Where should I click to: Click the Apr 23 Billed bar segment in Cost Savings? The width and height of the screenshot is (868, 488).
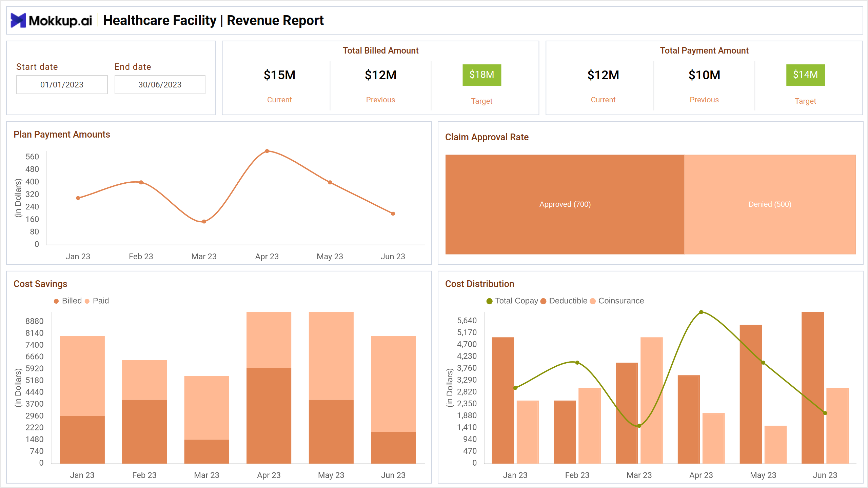click(269, 416)
